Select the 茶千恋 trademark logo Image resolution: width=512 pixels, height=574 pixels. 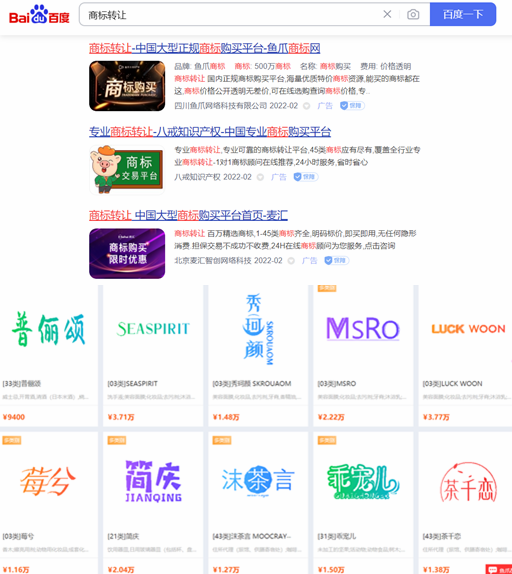[468, 481]
